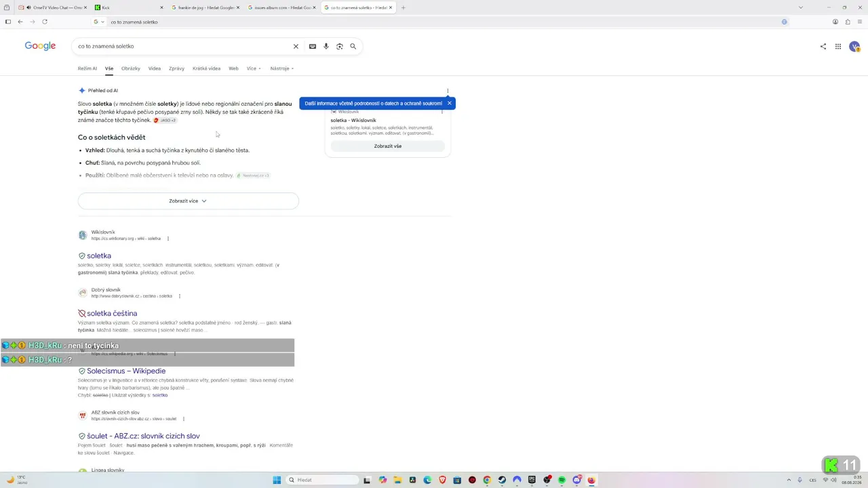Switch to Obrázky results tab
This screenshot has width=868, height=488.
[131, 68]
